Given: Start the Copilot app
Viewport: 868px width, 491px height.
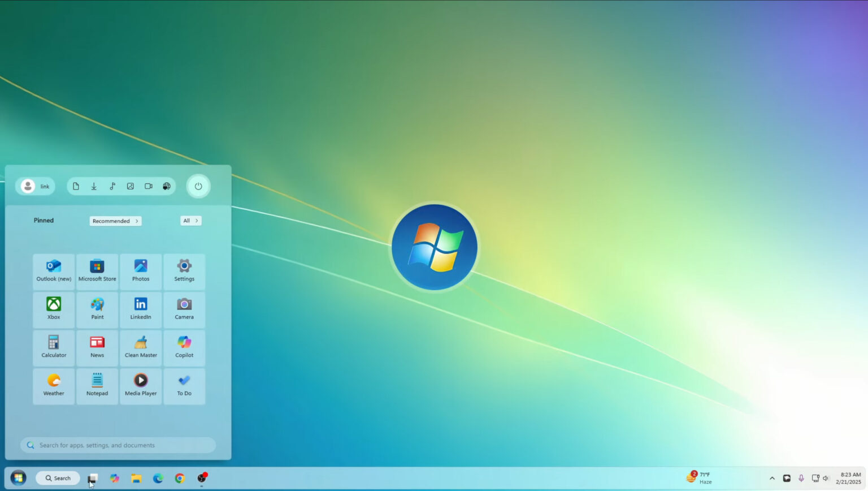Looking at the screenshot, I should [184, 347].
